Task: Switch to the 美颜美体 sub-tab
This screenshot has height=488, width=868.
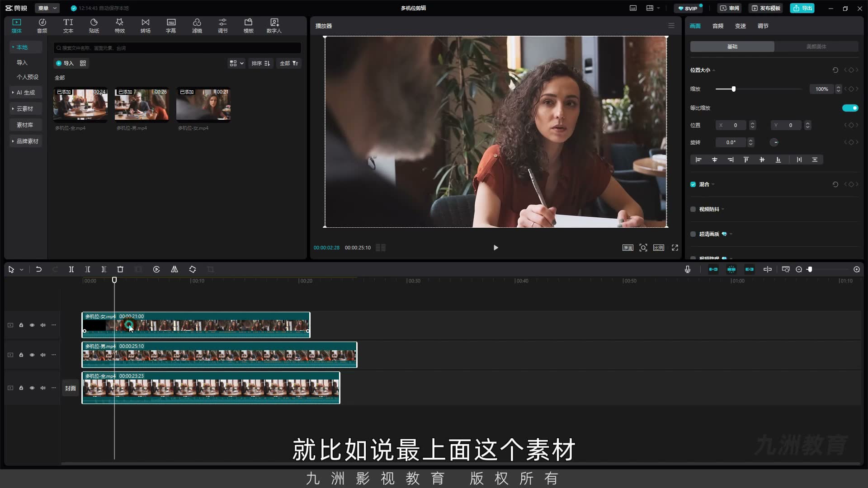Action: point(816,47)
